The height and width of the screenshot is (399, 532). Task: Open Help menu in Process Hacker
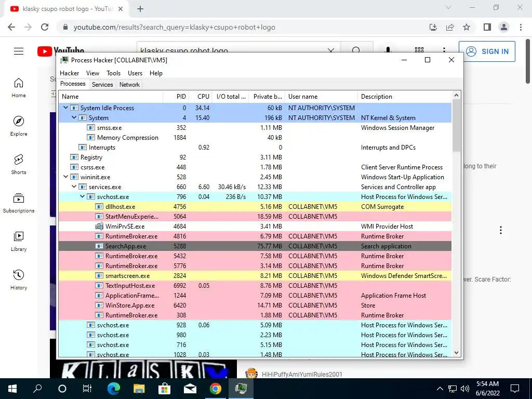156,73
